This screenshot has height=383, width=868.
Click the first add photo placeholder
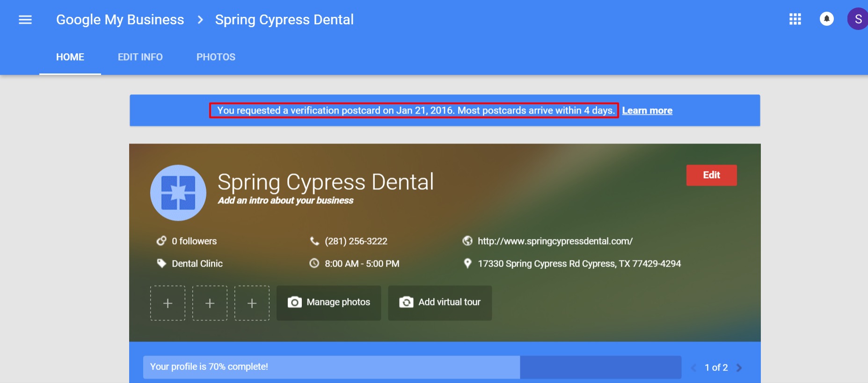(x=168, y=303)
